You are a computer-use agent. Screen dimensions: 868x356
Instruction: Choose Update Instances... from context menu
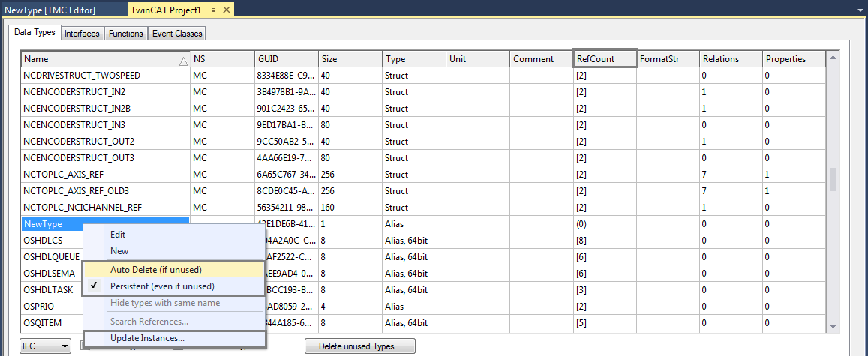tap(174, 338)
